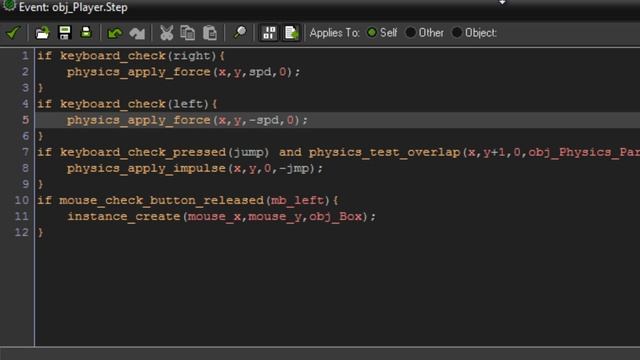The height and width of the screenshot is (360, 640).
Task: Open find with the magnifier icon
Action: coord(240,32)
